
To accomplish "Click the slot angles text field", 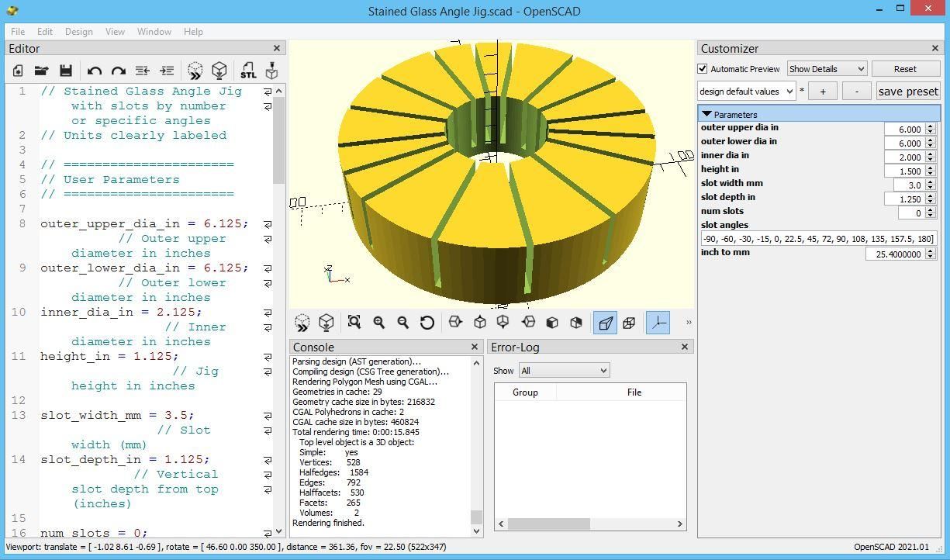I will point(818,239).
